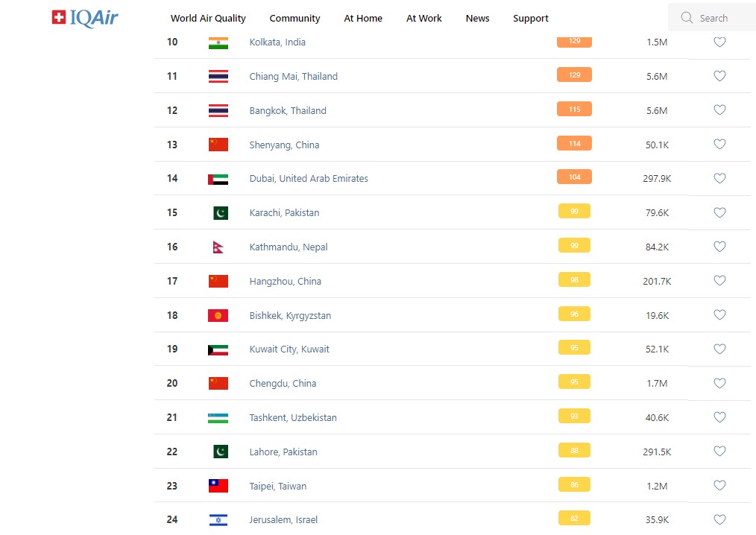Expand the At Home menu

point(363,18)
